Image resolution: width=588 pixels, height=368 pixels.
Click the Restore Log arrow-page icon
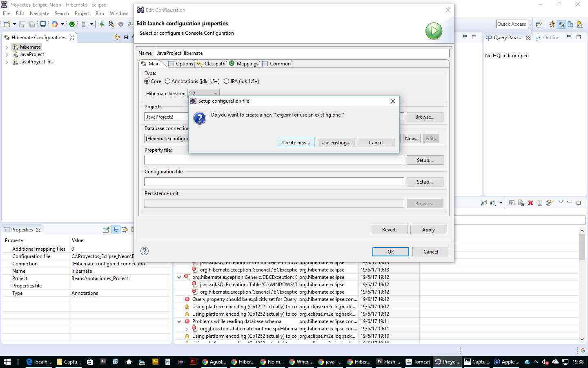549,203
